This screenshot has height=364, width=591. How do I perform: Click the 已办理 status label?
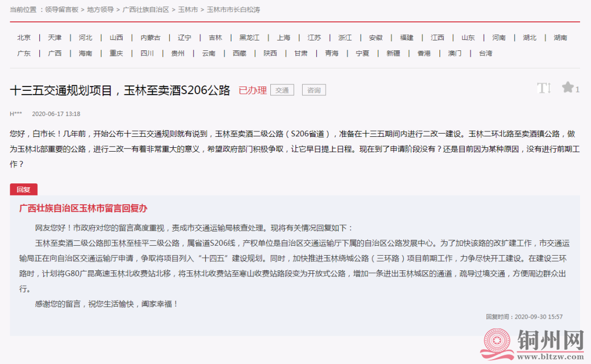(252, 90)
